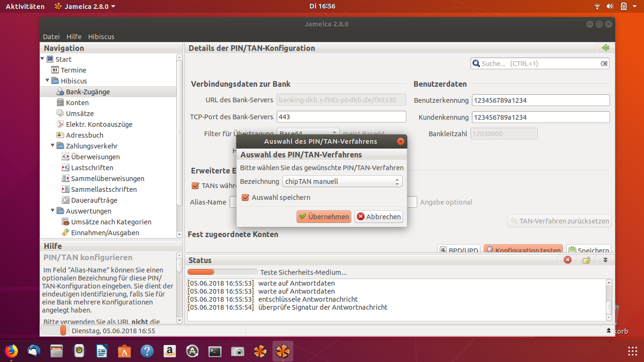Open Einnahmen/Ausgaben report
This screenshot has width=644, height=362.
click(x=100, y=232)
